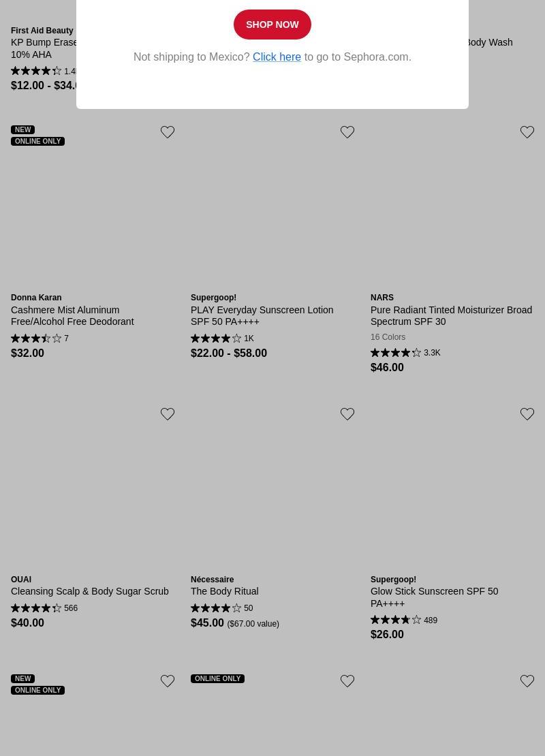Open the 'Click here' Sephora.com link
545x756 pixels.
click(x=277, y=57)
